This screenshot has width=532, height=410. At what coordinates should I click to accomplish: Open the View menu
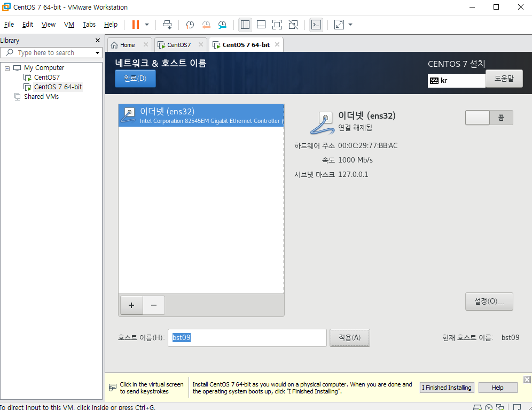(49, 25)
